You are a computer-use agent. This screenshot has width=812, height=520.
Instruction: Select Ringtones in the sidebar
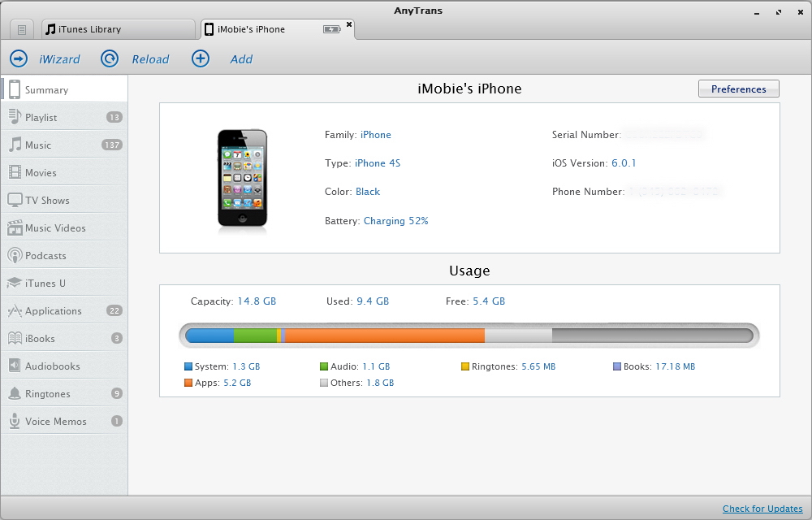(47, 394)
